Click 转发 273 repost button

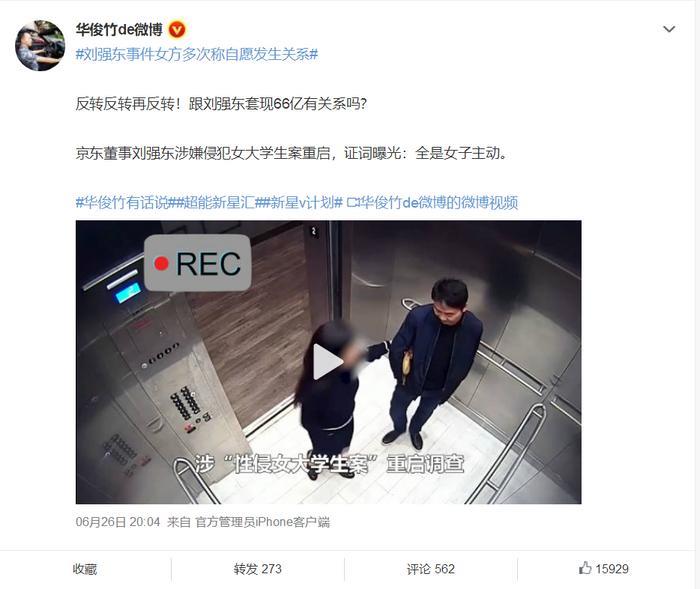click(258, 569)
